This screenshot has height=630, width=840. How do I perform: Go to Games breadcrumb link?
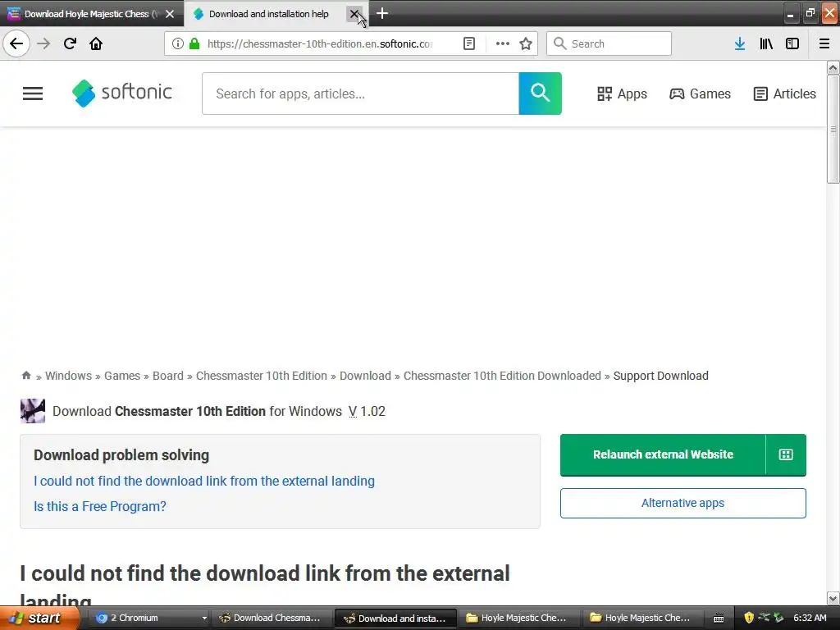coord(122,376)
